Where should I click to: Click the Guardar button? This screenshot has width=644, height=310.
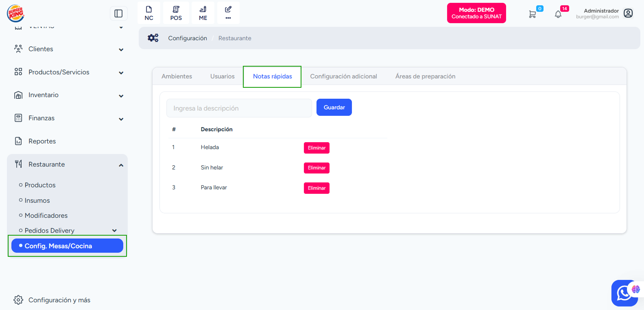(x=334, y=107)
